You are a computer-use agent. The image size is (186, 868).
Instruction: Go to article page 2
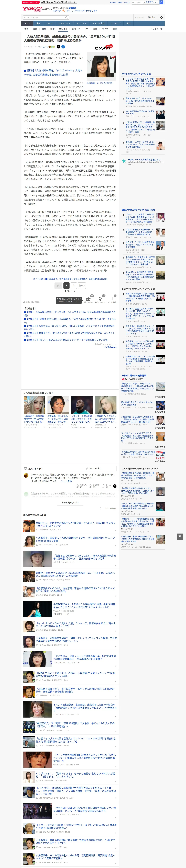(74, 285)
